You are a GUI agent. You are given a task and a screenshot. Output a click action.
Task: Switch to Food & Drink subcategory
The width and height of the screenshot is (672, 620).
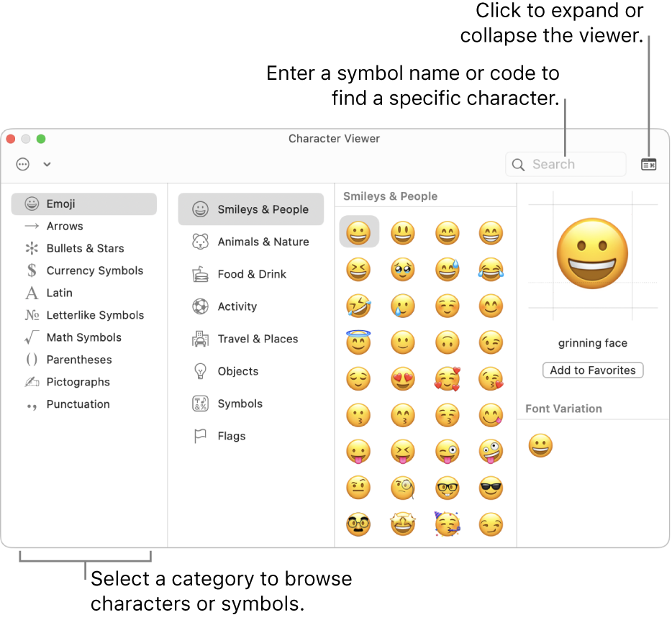click(252, 275)
